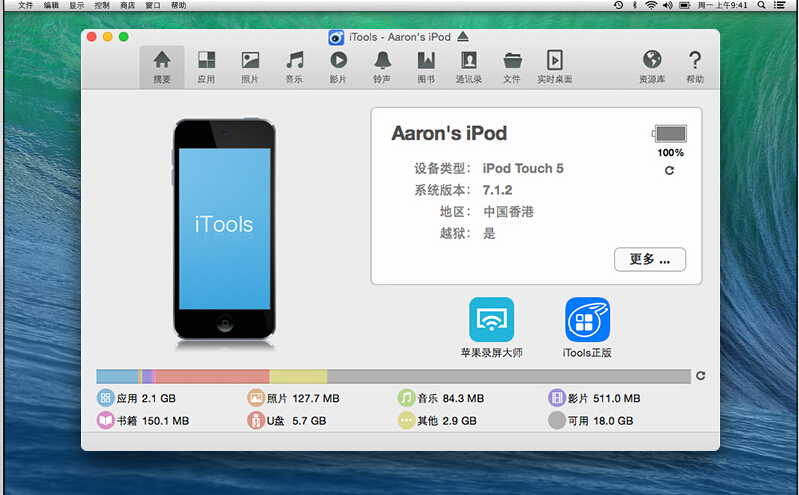Open the 图书 (Books) section
The image size is (799, 495).
426,66
